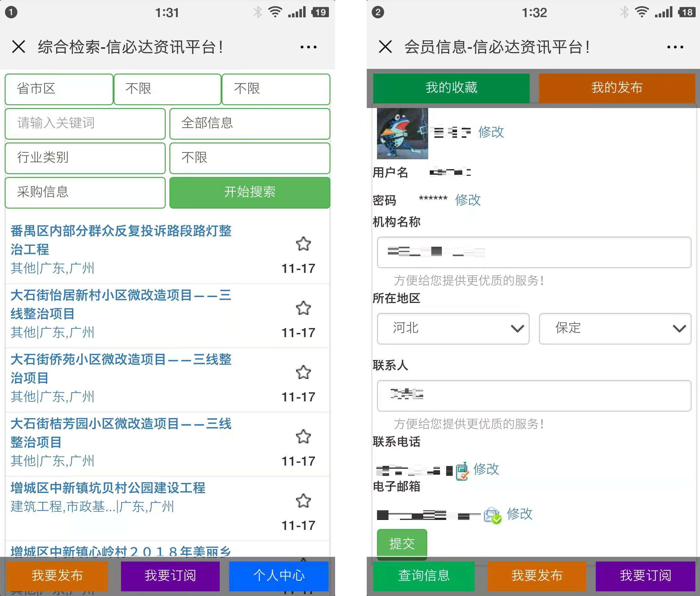Image resolution: width=700 pixels, height=596 pixels.
Task: Close the 会员信息 page with the X icon
Action: [x=385, y=47]
